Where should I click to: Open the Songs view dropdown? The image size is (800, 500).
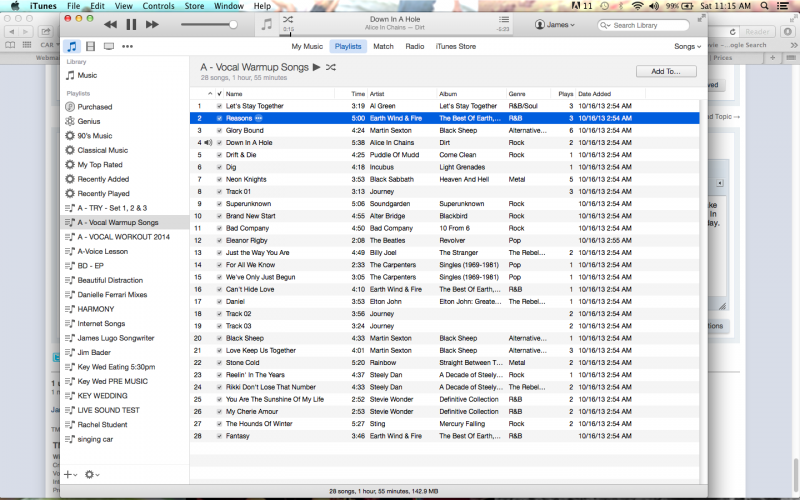tap(687, 46)
